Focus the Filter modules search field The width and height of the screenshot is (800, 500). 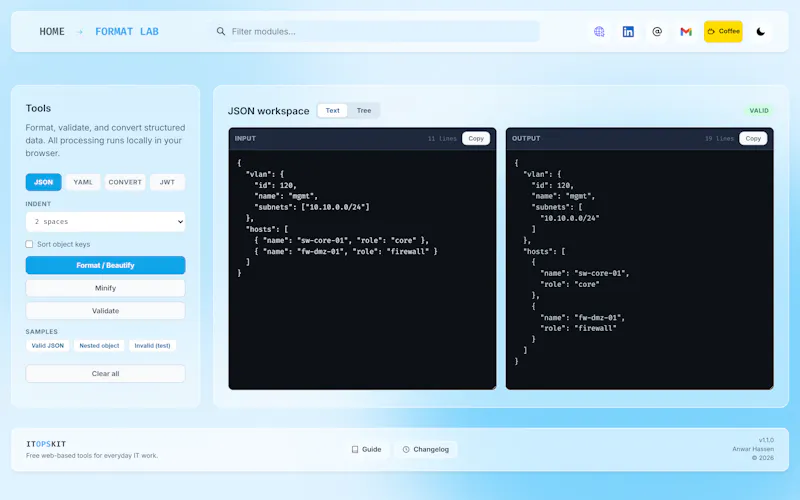377,32
